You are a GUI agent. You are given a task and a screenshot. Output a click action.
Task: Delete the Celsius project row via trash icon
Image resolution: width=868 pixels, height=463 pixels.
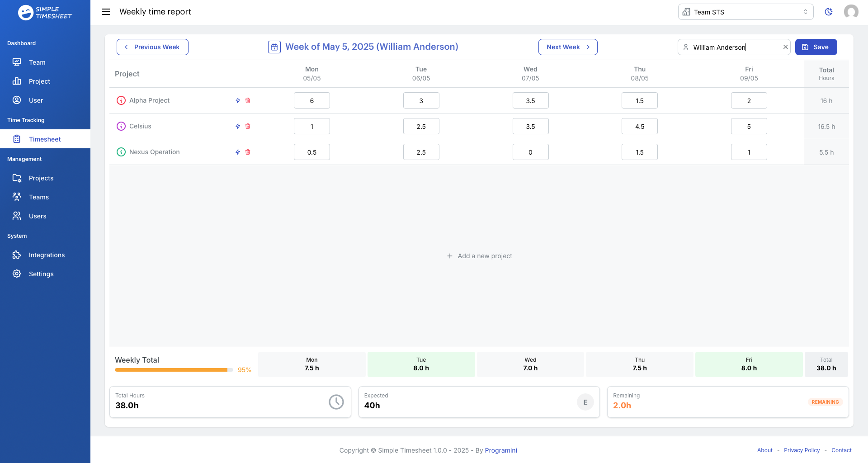pos(248,126)
